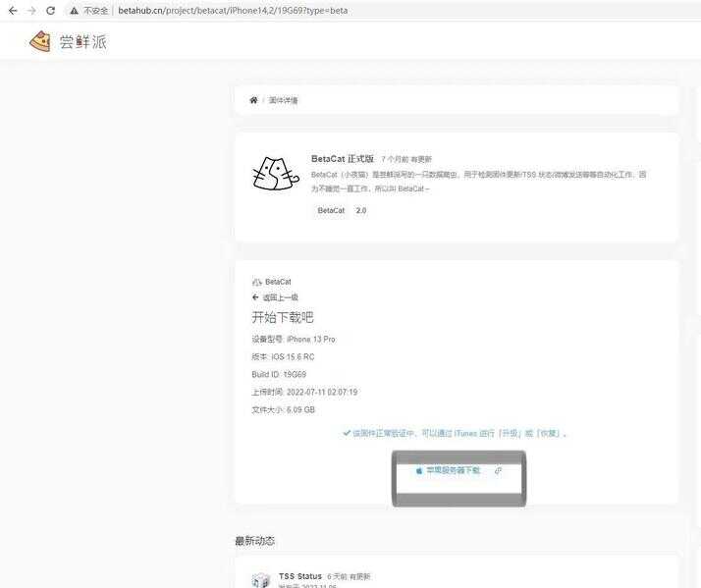Reload the page with the refresh icon
Viewport: 701px width, 588px height.
(x=51, y=10)
